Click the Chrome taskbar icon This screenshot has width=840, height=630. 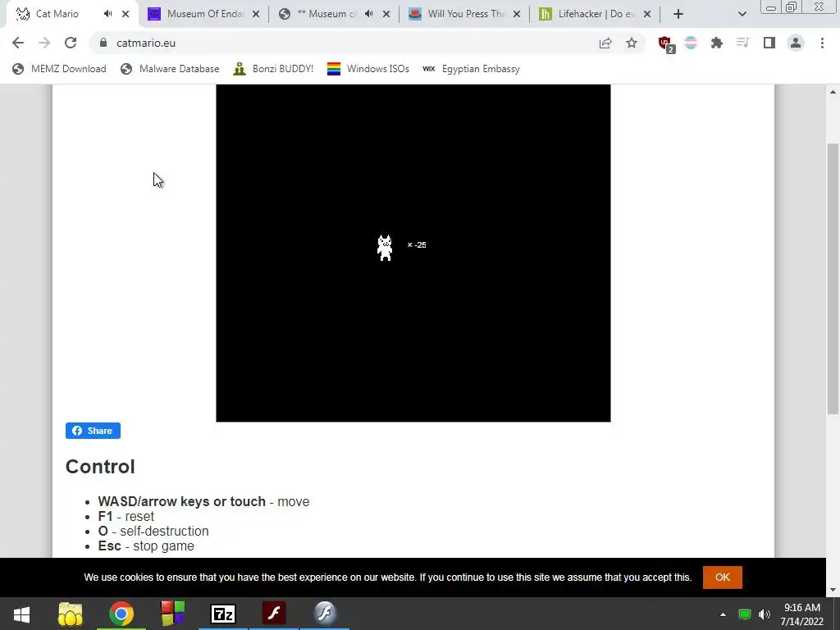click(x=121, y=614)
